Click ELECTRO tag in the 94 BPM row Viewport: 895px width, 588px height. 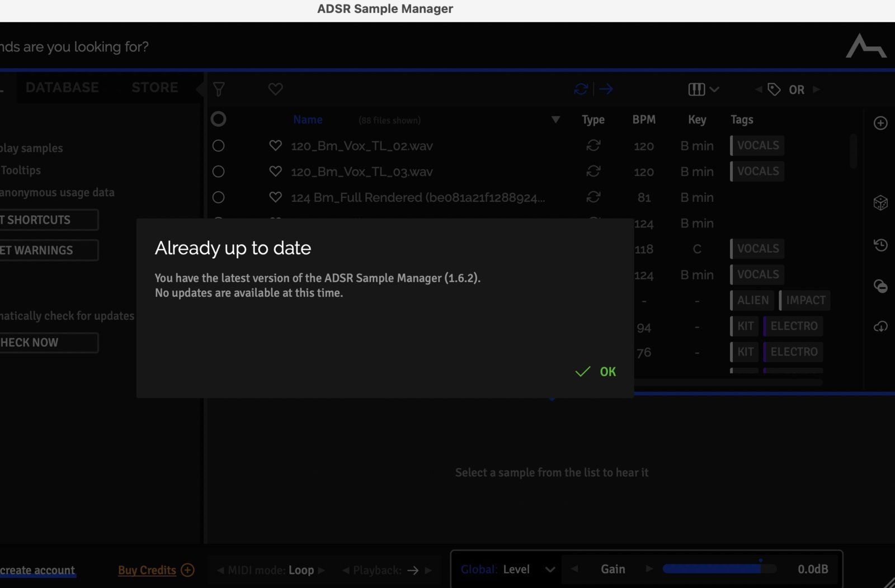793,326
